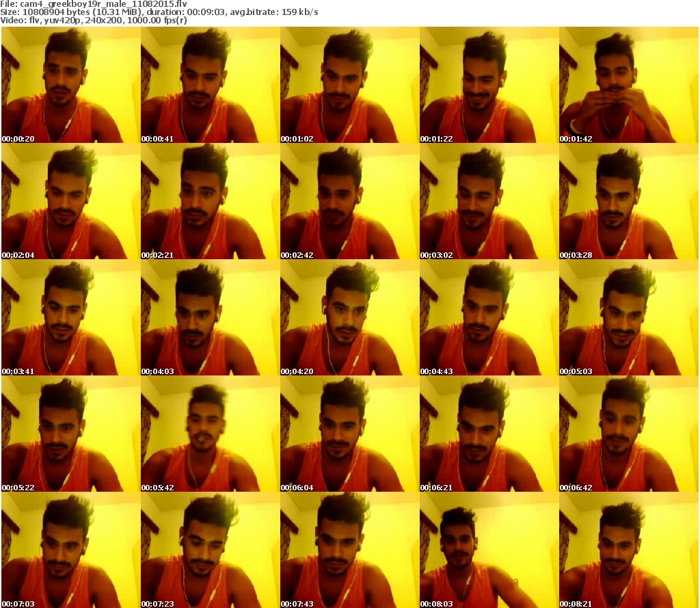Select the thumbnail frame stamped 00:05:22
The width and height of the screenshot is (700, 608).
tap(70, 434)
